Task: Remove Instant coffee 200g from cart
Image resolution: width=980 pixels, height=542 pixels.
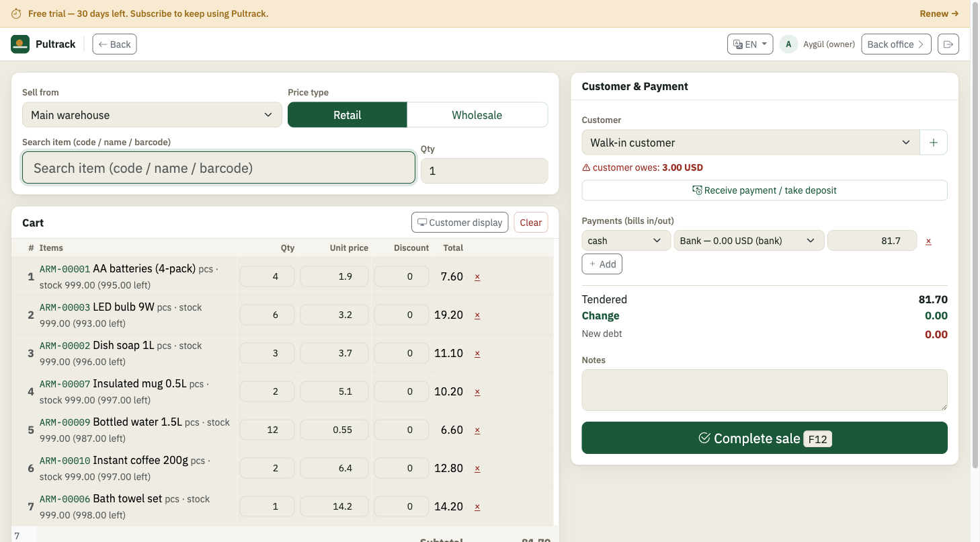Action: click(477, 468)
